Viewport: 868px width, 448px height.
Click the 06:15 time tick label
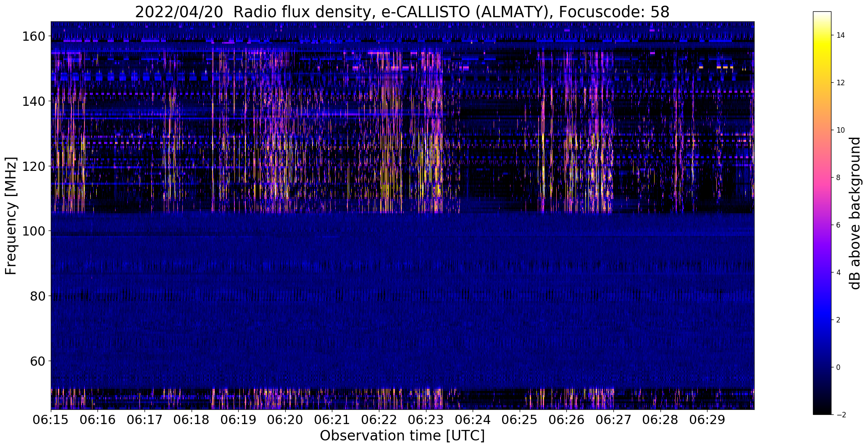51,420
